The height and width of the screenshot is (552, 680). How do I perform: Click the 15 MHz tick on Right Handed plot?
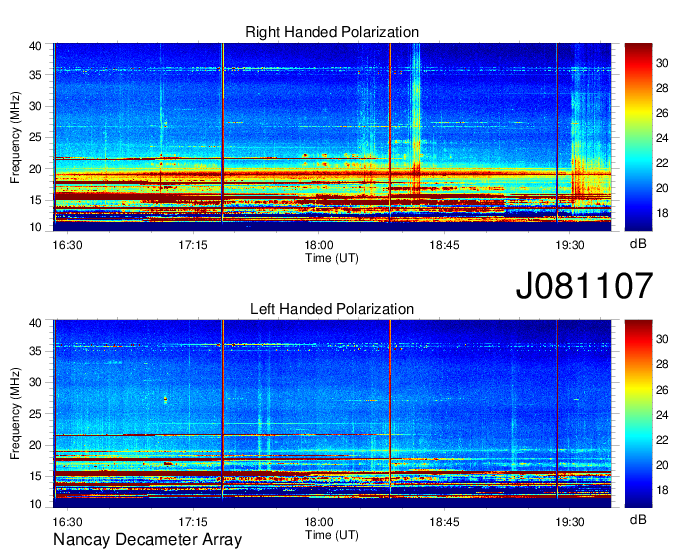pos(36,200)
